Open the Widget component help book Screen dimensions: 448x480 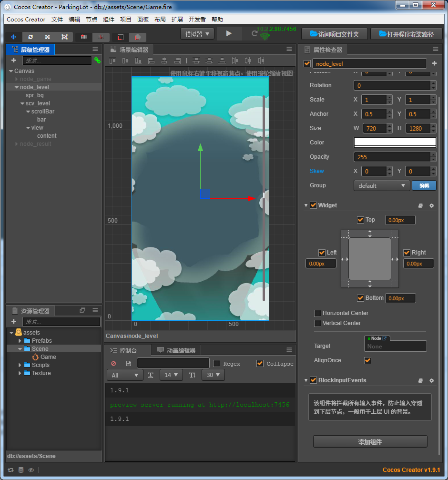point(420,206)
